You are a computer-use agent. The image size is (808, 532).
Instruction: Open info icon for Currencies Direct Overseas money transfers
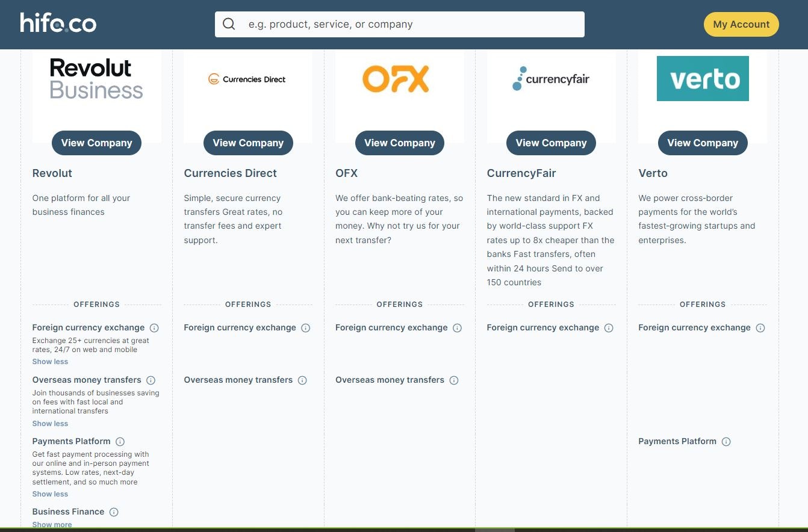coord(302,380)
